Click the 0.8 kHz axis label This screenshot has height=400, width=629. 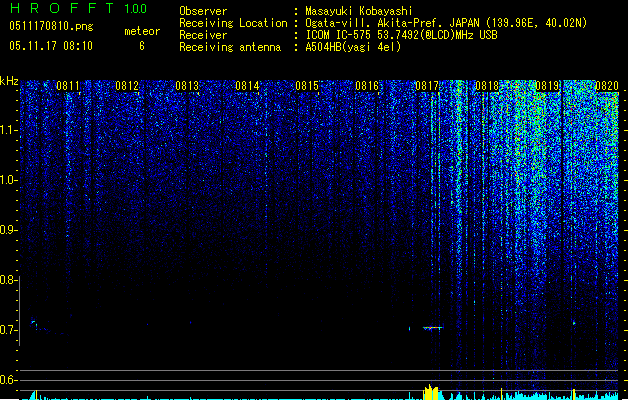(x=8, y=280)
